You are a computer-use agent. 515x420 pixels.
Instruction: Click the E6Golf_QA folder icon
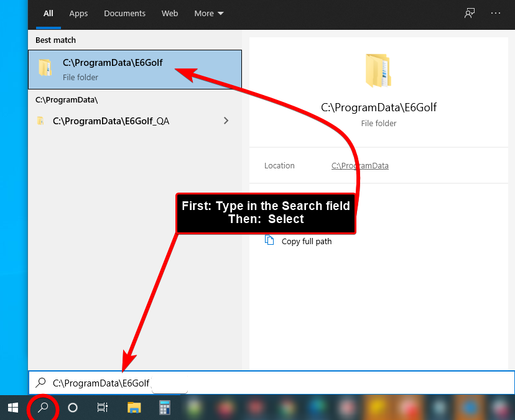[x=40, y=121]
